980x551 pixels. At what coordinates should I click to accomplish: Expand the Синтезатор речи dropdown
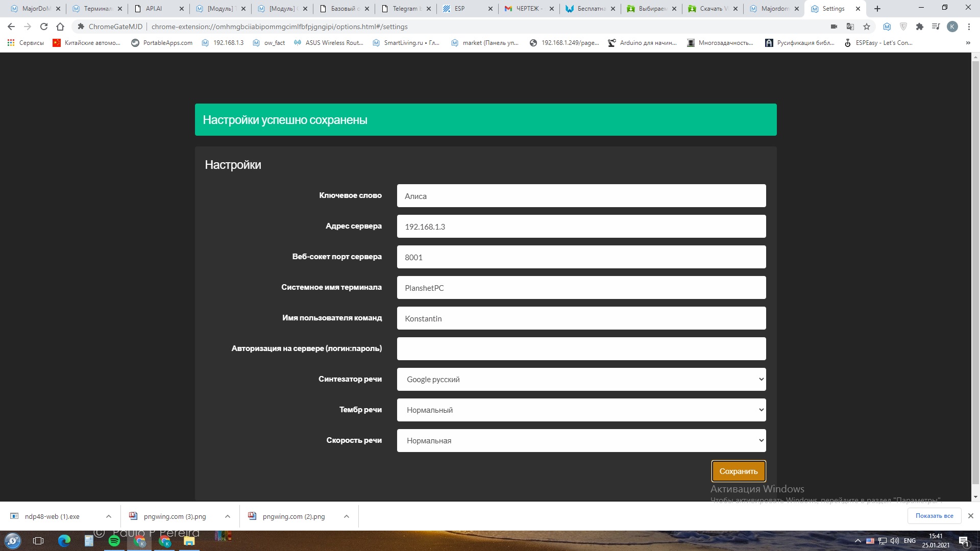tap(581, 379)
